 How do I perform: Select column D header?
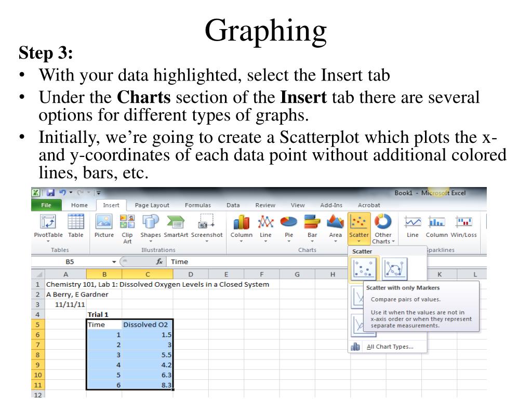[191, 274]
